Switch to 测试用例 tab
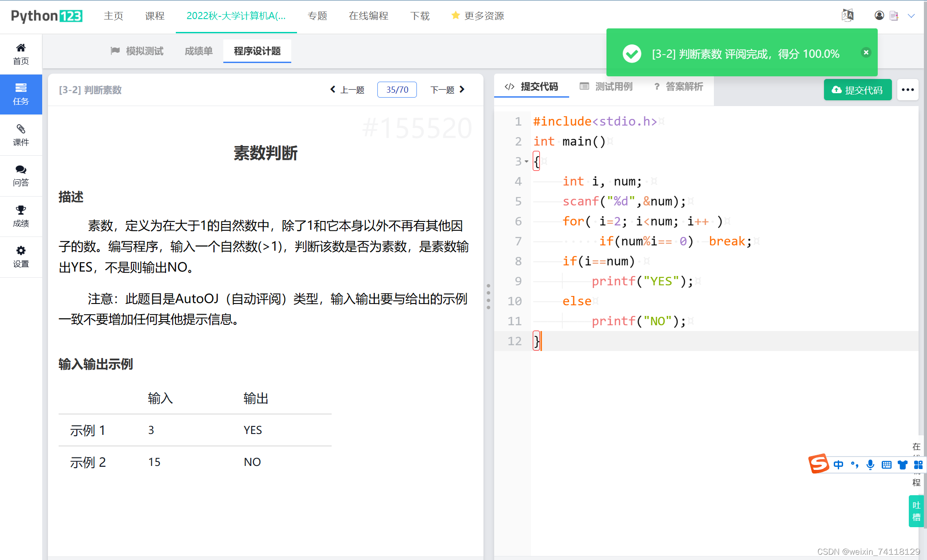Viewport: 927px width, 560px height. tap(606, 87)
